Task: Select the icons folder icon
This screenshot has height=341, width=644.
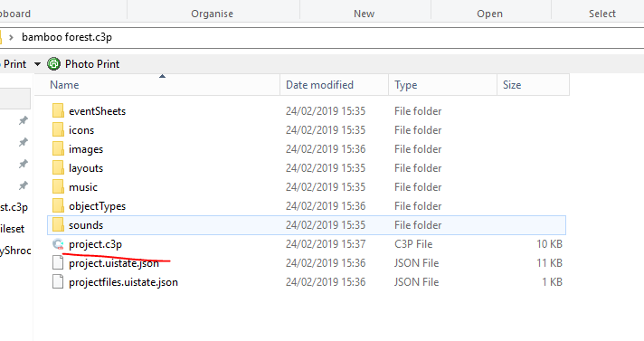Action: pyautogui.click(x=58, y=130)
